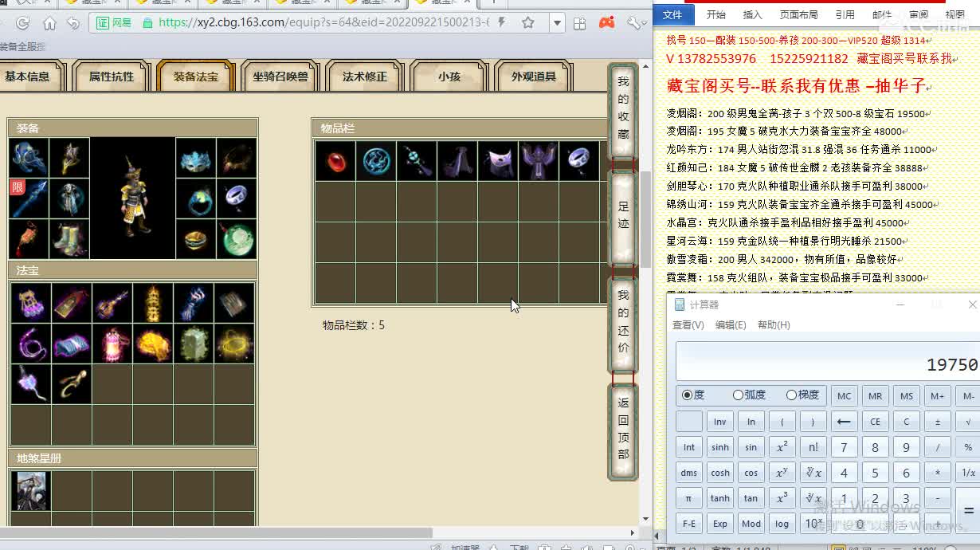Click the undo back-arrow browser icon
The image size is (980, 550).
tap(73, 23)
